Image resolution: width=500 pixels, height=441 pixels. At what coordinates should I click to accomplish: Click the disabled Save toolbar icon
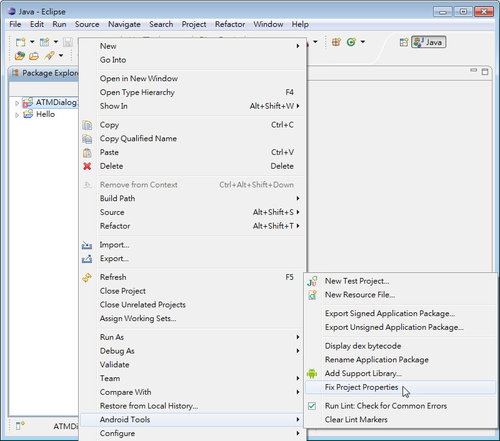coord(68,42)
